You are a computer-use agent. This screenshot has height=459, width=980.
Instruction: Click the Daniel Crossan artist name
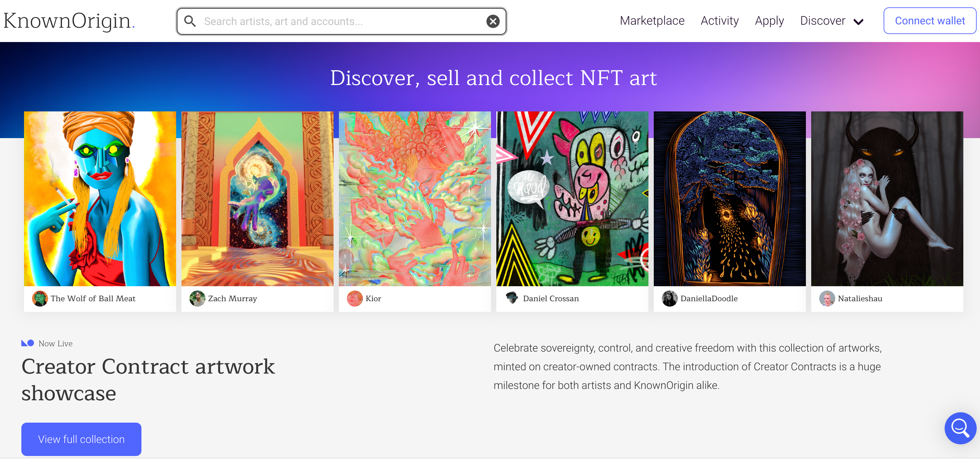coord(551,299)
